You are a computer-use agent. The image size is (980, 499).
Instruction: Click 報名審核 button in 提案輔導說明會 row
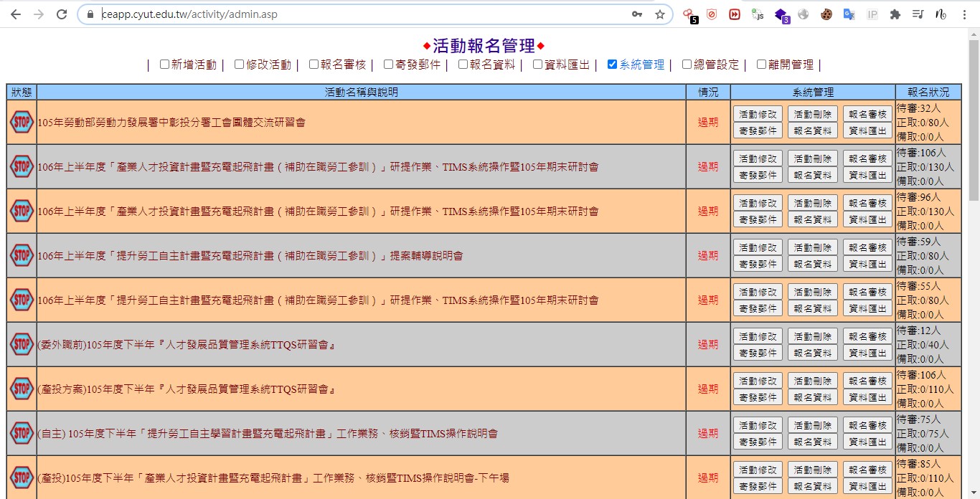(x=867, y=247)
